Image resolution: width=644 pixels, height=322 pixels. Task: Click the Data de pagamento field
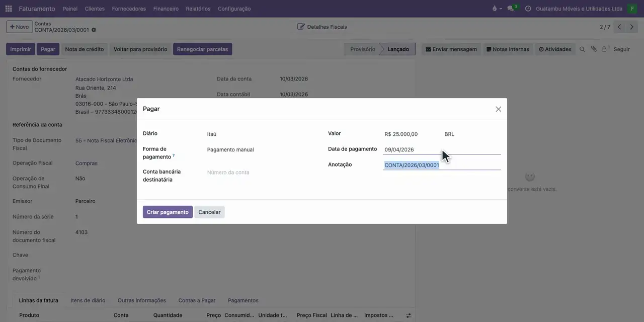tap(442, 149)
